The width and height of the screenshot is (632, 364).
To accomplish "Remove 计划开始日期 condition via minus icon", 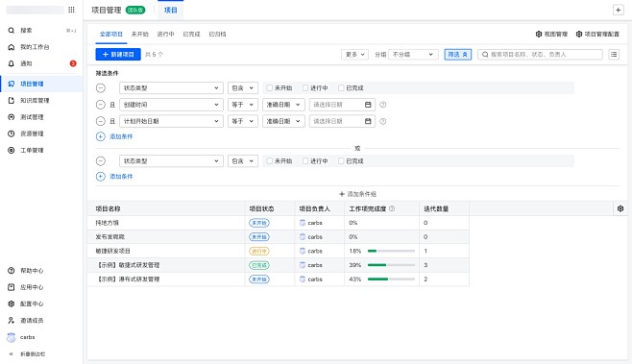I will click(101, 121).
